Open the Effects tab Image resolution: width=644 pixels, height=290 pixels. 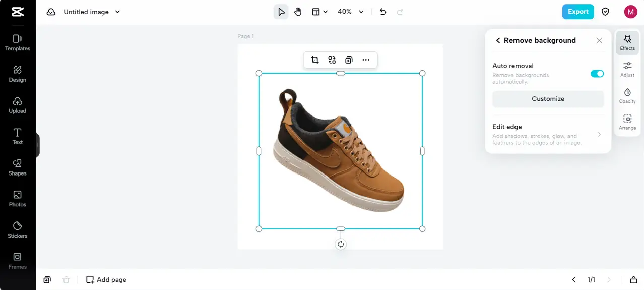pyautogui.click(x=627, y=42)
